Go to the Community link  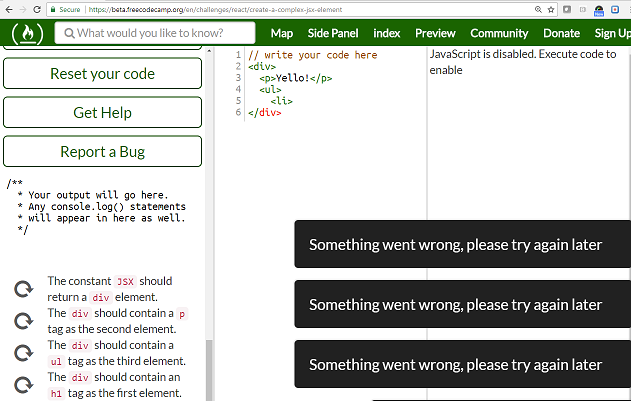[x=499, y=33]
